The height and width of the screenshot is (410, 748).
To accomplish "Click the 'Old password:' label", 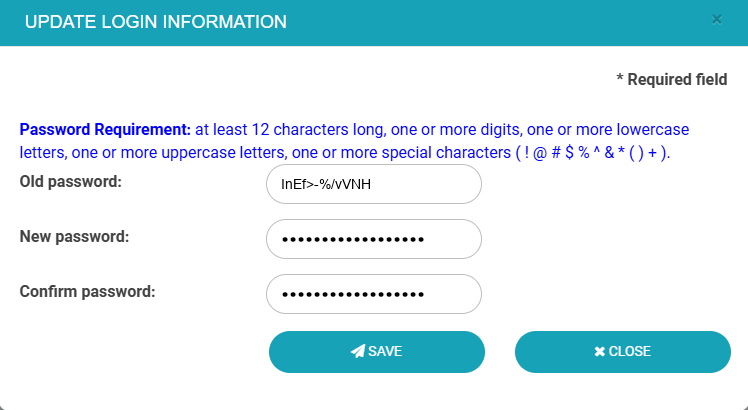I will click(70, 182).
